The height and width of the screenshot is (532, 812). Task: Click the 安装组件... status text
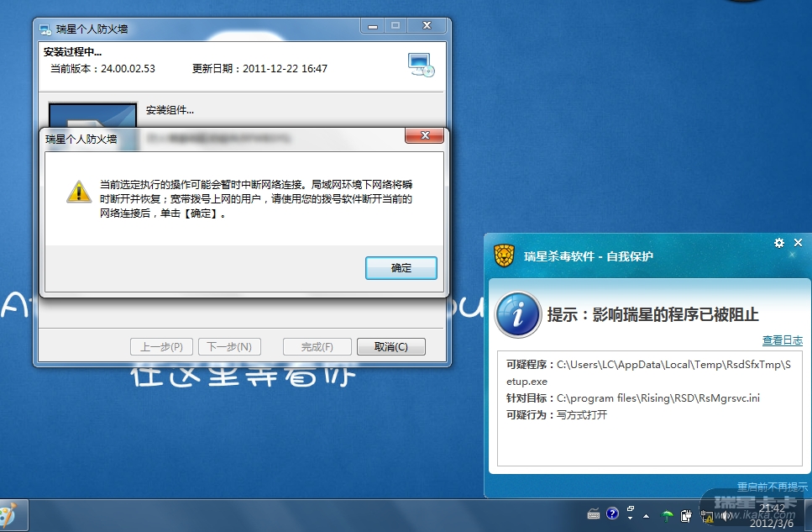click(x=170, y=110)
